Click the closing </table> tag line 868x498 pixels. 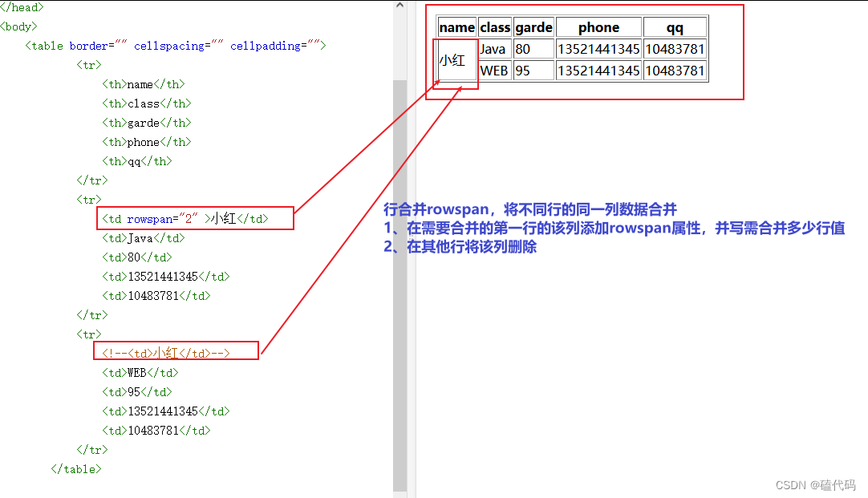coord(76,469)
